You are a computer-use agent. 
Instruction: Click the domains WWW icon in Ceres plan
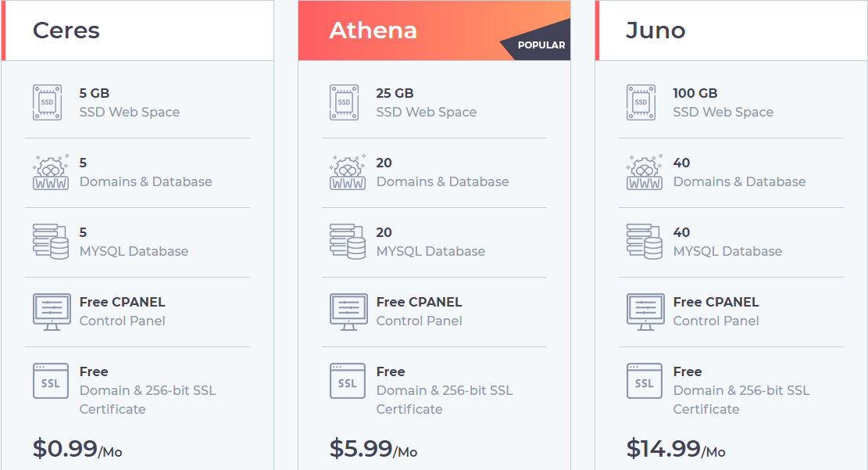click(x=51, y=172)
